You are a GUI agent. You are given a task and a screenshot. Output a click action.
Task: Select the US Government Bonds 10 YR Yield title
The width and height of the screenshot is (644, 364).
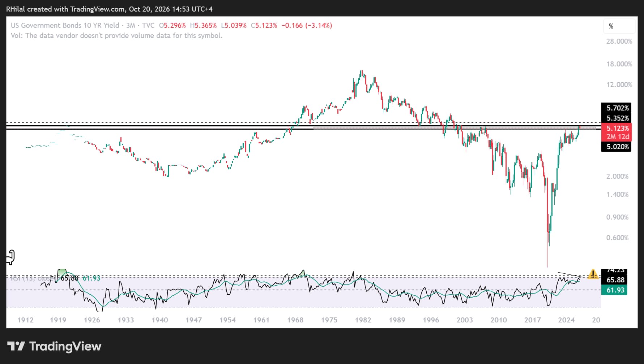(65, 25)
